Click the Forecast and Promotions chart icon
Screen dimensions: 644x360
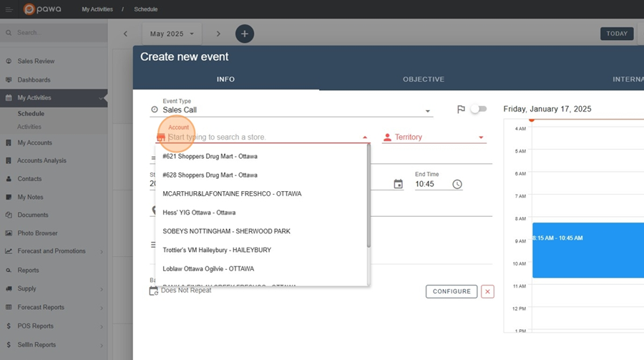click(9, 251)
